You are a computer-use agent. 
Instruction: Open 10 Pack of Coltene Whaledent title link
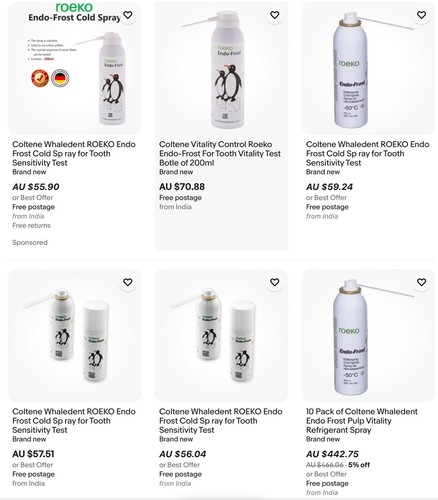[362, 421]
